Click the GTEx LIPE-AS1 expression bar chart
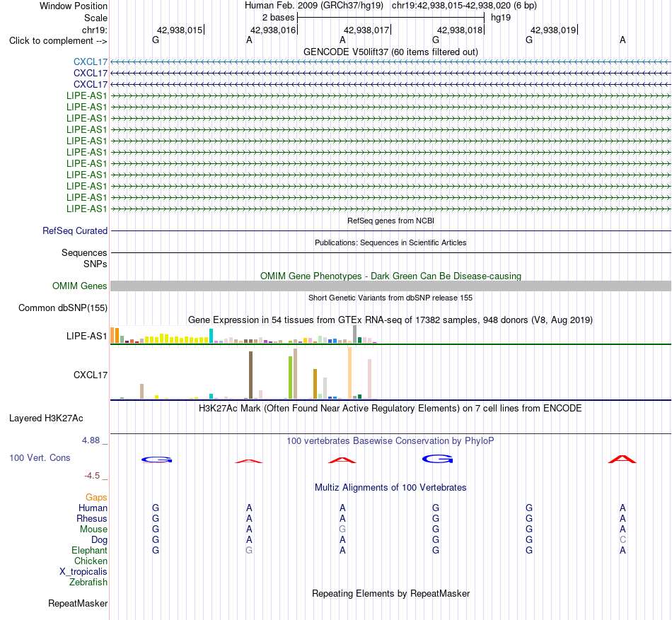 pos(243,335)
